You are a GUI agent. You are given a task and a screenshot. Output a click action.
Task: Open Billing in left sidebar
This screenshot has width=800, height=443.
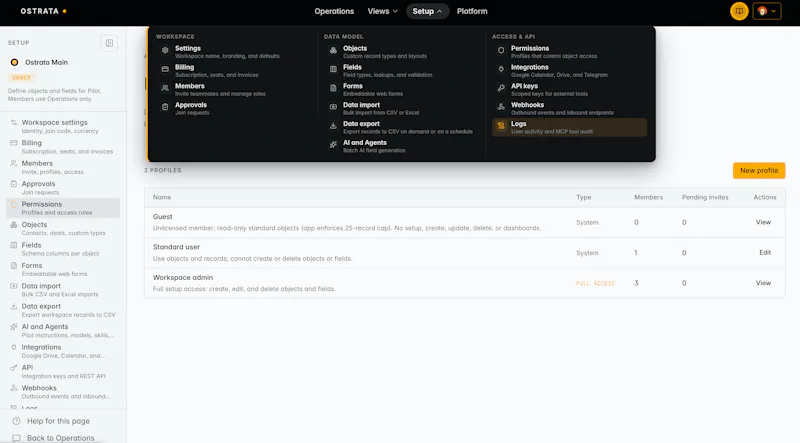pyautogui.click(x=63, y=147)
